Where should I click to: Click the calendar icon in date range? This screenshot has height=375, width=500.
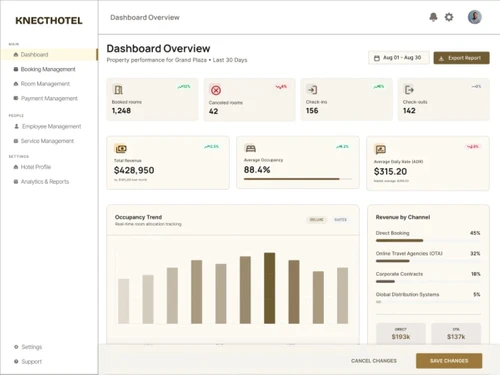coord(377,58)
